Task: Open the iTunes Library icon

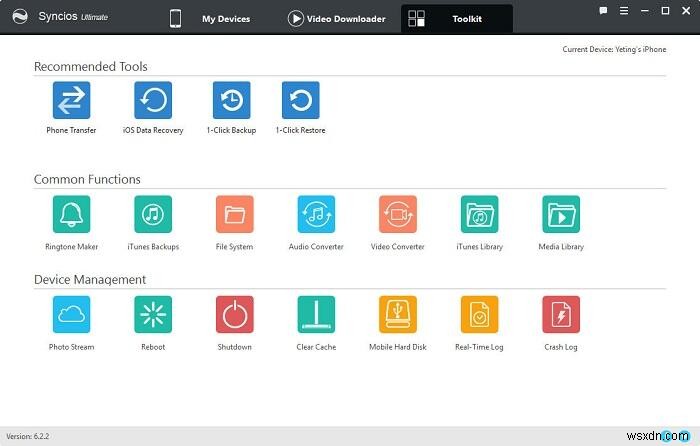Action: (x=479, y=214)
